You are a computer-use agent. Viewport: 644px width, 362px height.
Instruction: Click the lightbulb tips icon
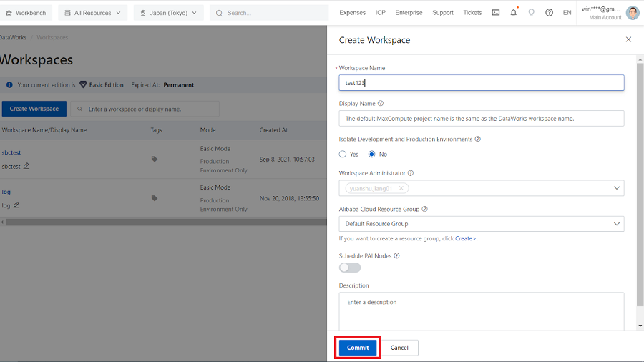pos(531,13)
